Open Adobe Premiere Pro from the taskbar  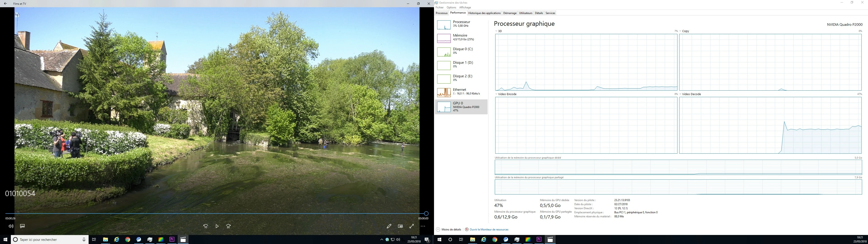(172, 240)
